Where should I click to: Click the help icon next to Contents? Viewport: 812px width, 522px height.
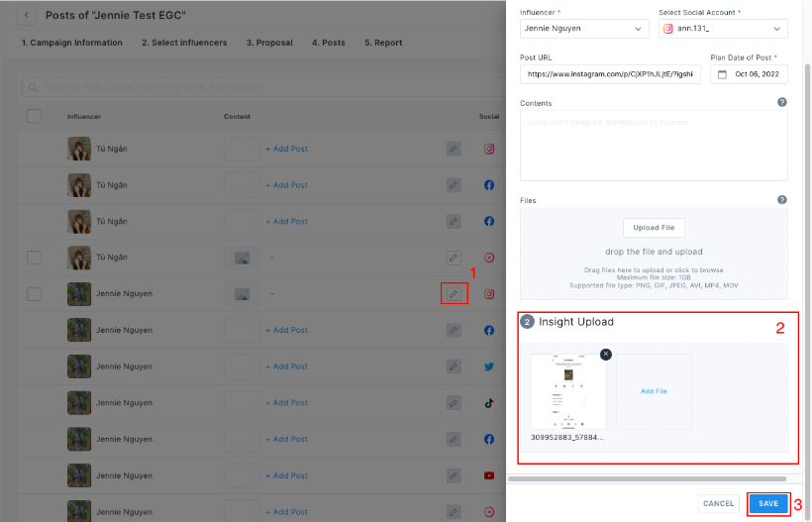pos(782,102)
